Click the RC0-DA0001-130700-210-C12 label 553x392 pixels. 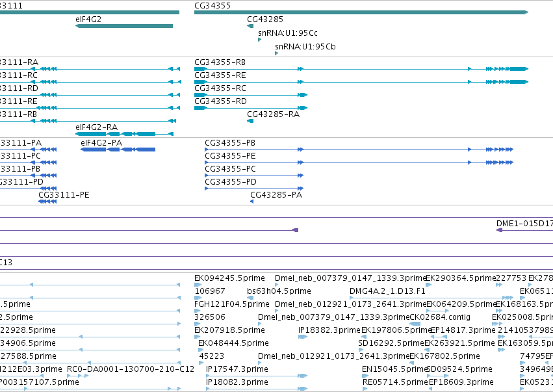coord(131,369)
